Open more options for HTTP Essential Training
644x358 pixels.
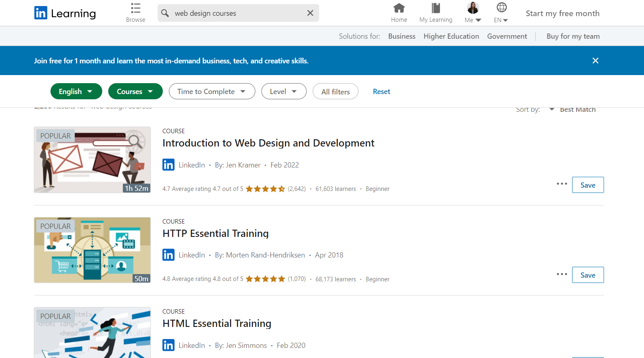pos(562,274)
